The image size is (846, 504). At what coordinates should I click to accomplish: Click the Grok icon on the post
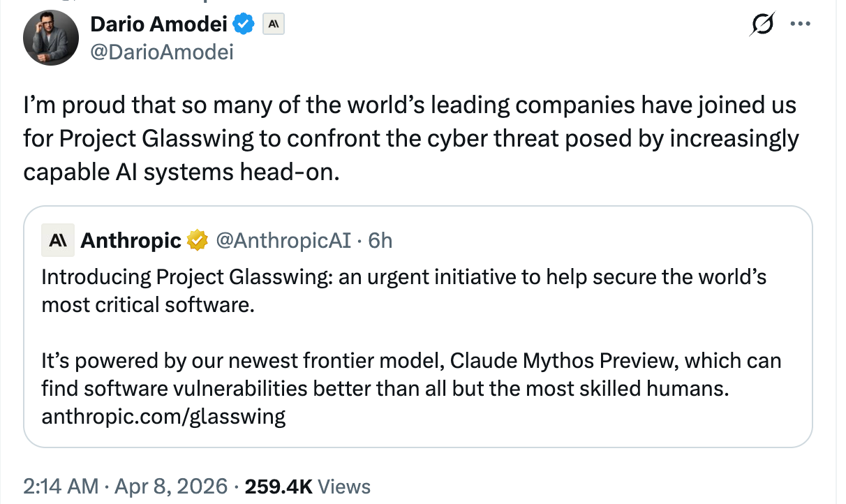click(x=760, y=25)
